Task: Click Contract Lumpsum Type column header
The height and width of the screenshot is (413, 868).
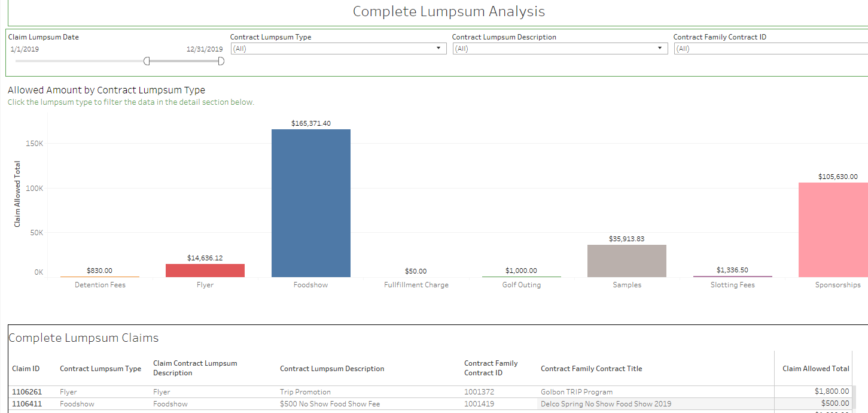Action: point(100,369)
